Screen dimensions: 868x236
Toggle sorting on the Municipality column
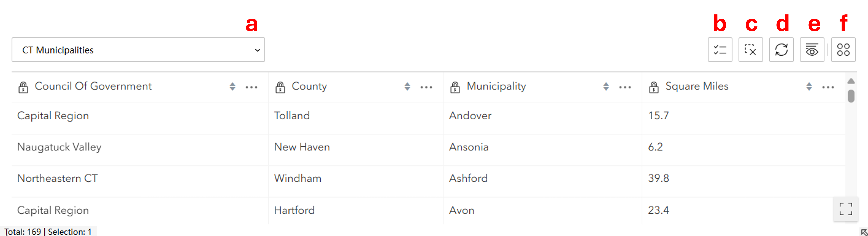pos(606,86)
